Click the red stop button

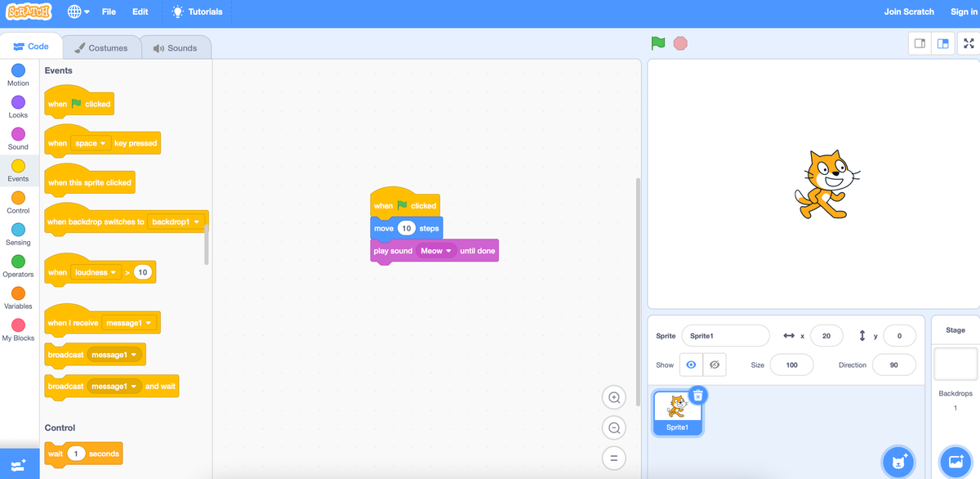click(680, 43)
